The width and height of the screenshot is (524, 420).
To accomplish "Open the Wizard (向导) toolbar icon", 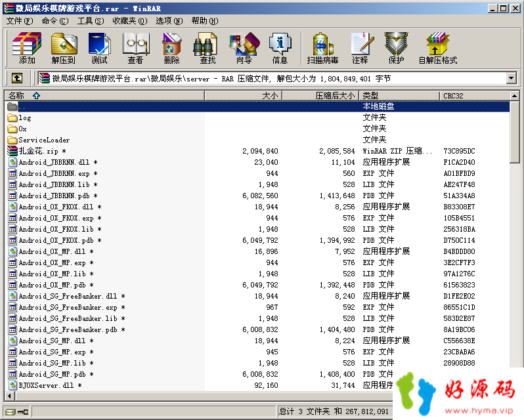I will click(244, 48).
